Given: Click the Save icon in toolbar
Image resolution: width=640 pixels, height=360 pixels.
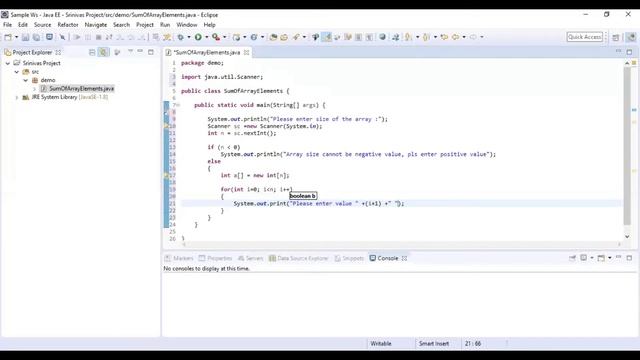Looking at the screenshot, I should coord(25,37).
